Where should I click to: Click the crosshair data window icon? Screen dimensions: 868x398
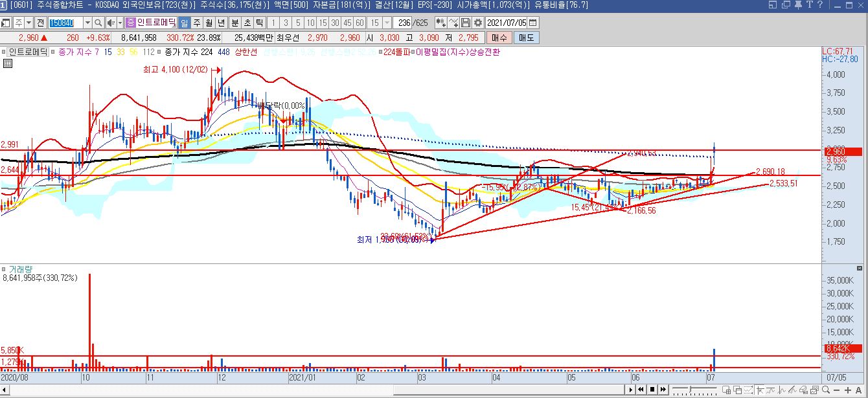[x=727, y=390]
